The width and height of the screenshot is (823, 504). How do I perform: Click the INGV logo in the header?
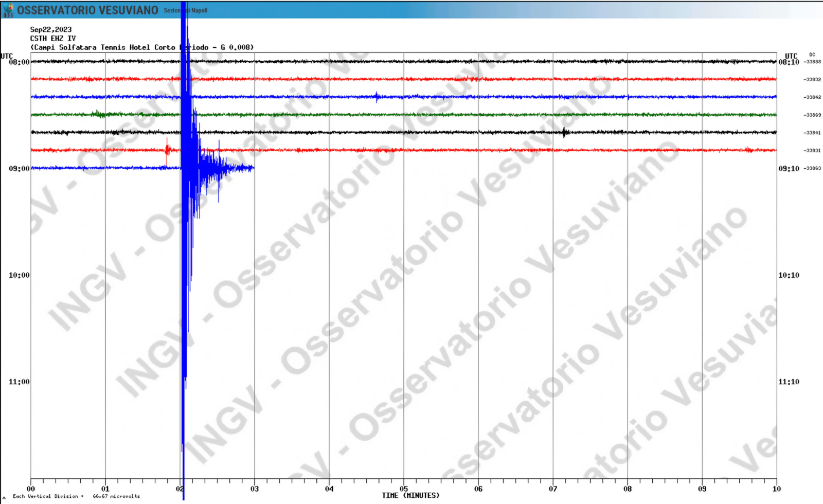click(9, 10)
